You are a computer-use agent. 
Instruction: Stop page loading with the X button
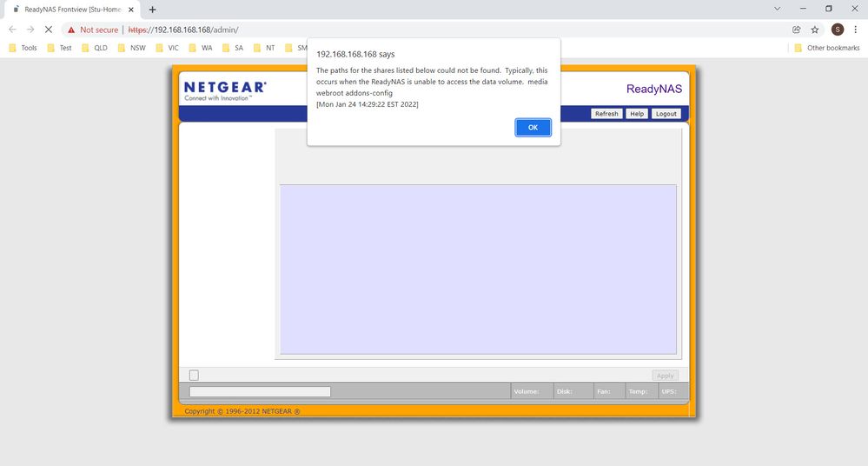pos(48,30)
